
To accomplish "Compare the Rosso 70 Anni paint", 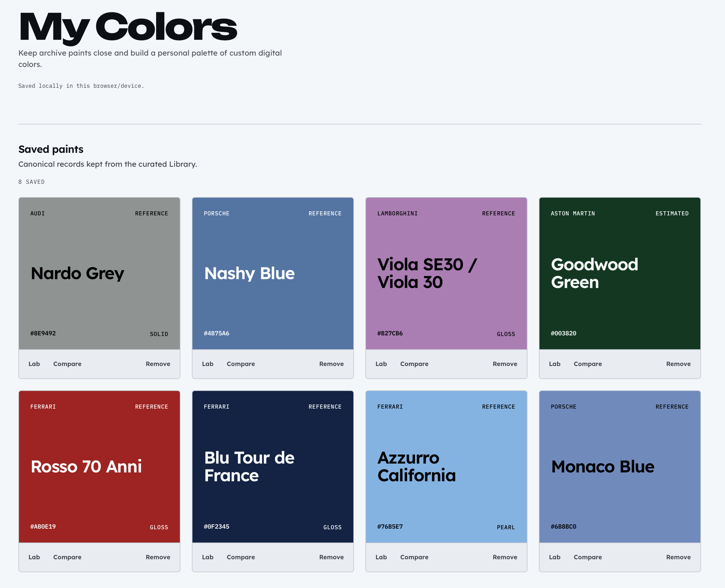I will [x=67, y=557].
